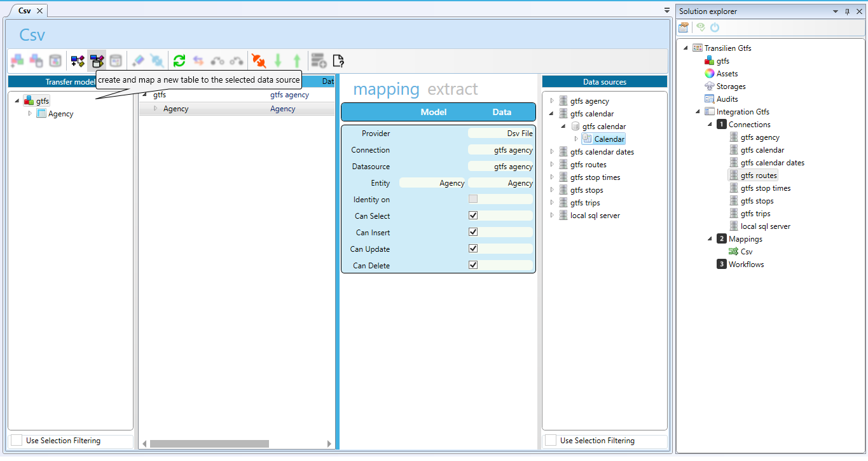
Task: Click the greyed cylinder icon, third in toolbar
Action: 55,60
